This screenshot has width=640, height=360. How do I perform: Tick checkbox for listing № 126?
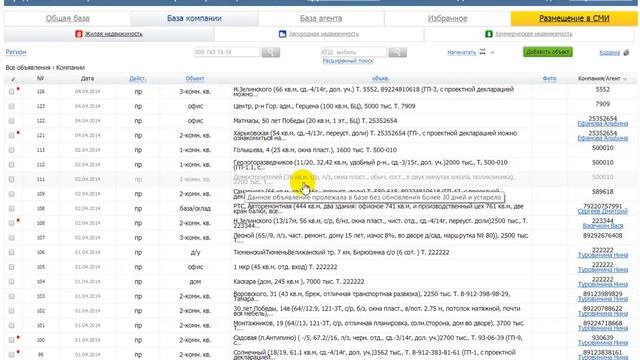pyautogui.click(x=11, y=91)
